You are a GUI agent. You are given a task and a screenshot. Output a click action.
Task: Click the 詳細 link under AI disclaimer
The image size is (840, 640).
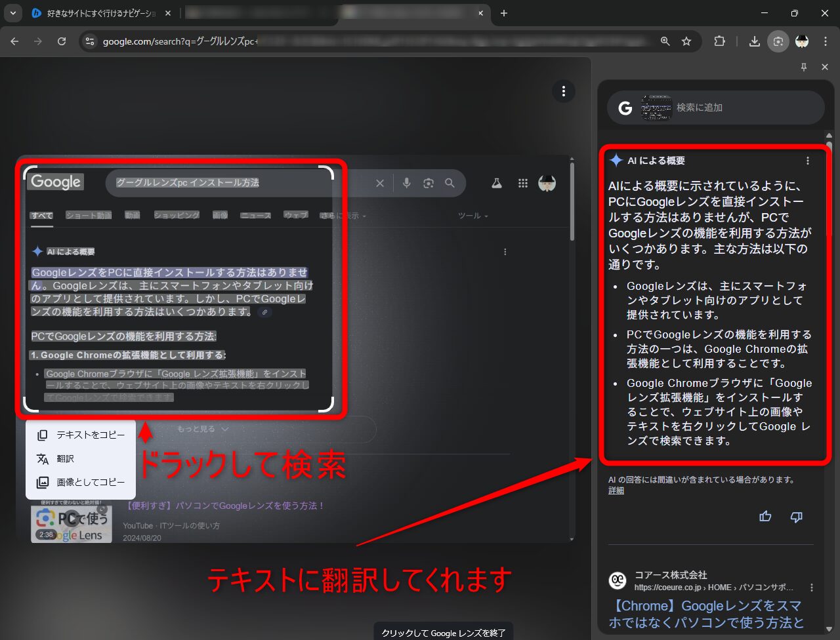[x=616, y=490]
